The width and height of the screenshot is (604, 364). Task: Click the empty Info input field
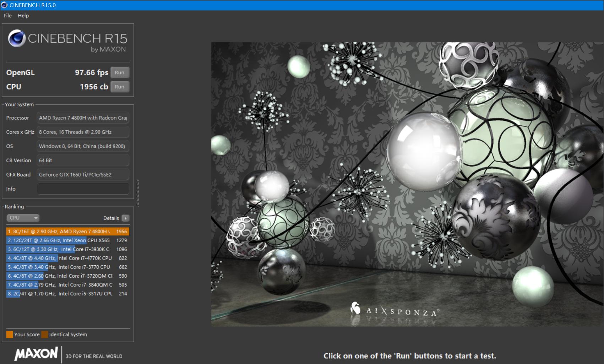(83, 189)
